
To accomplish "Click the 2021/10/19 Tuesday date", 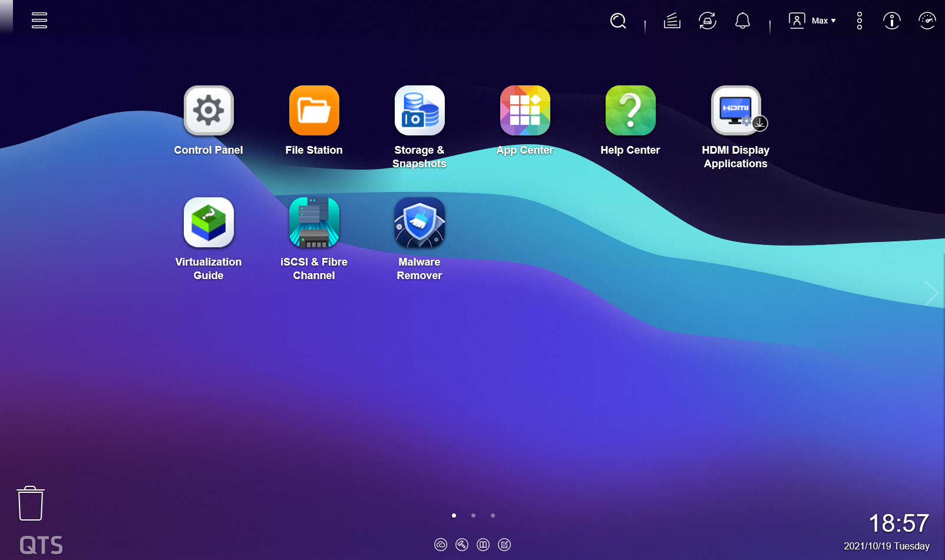I will (x=887, y=546).
